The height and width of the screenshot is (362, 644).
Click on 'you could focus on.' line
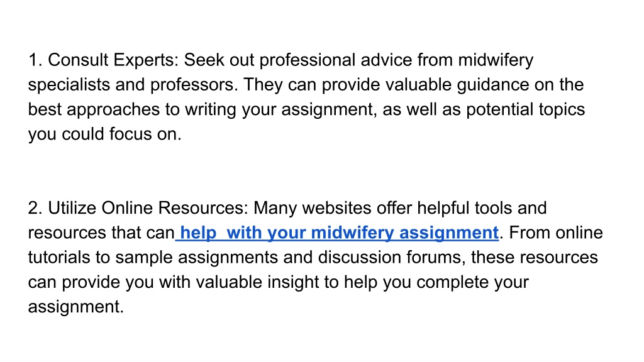click(105, 134)
